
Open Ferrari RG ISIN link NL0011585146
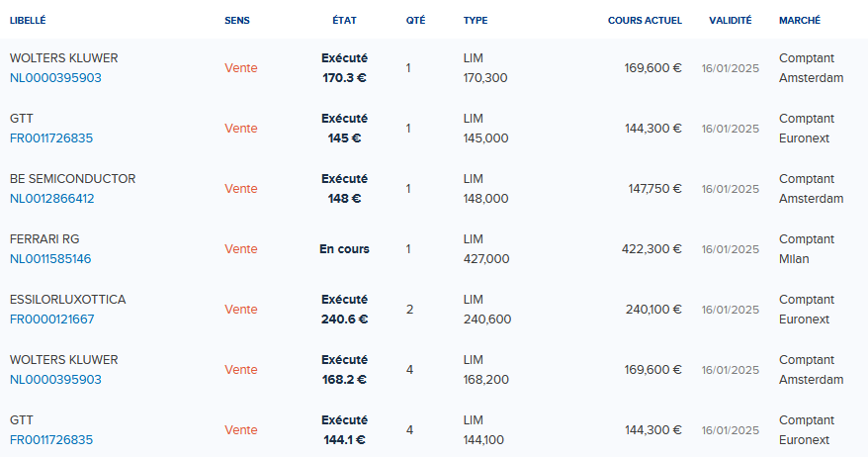[x=50, y=259]
